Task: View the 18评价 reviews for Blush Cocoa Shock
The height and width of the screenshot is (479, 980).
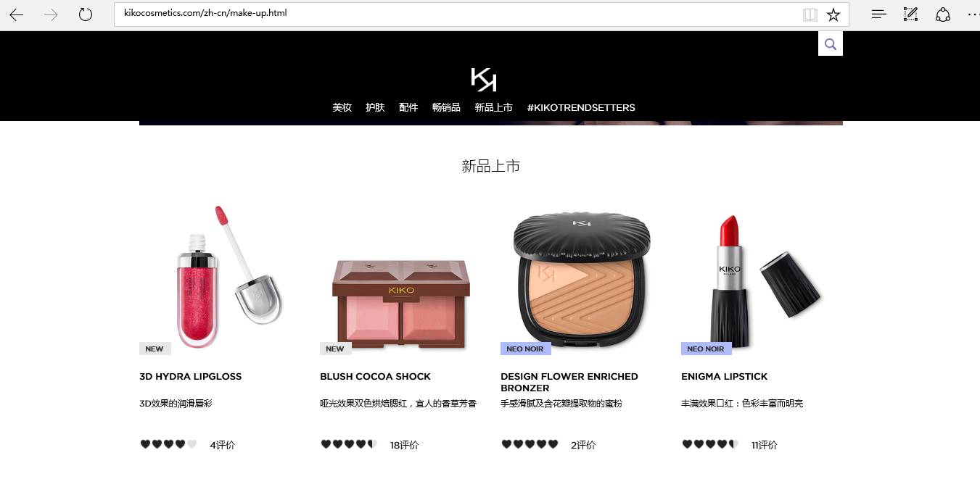Action: coord(404,445)
